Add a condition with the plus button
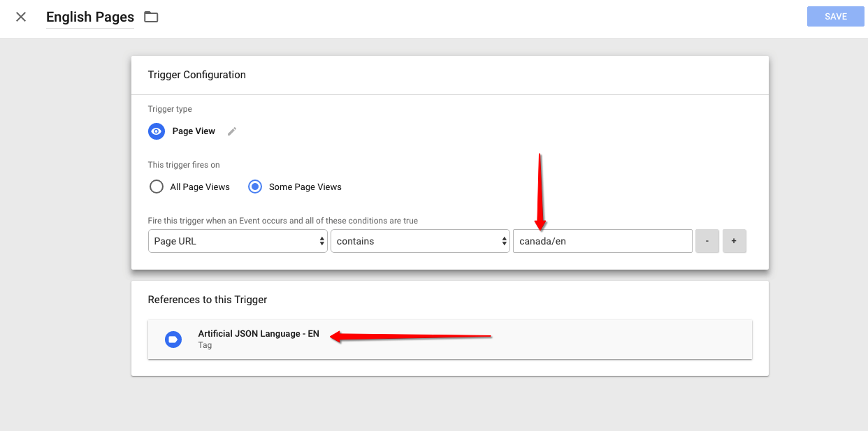 tap(735, 241)
